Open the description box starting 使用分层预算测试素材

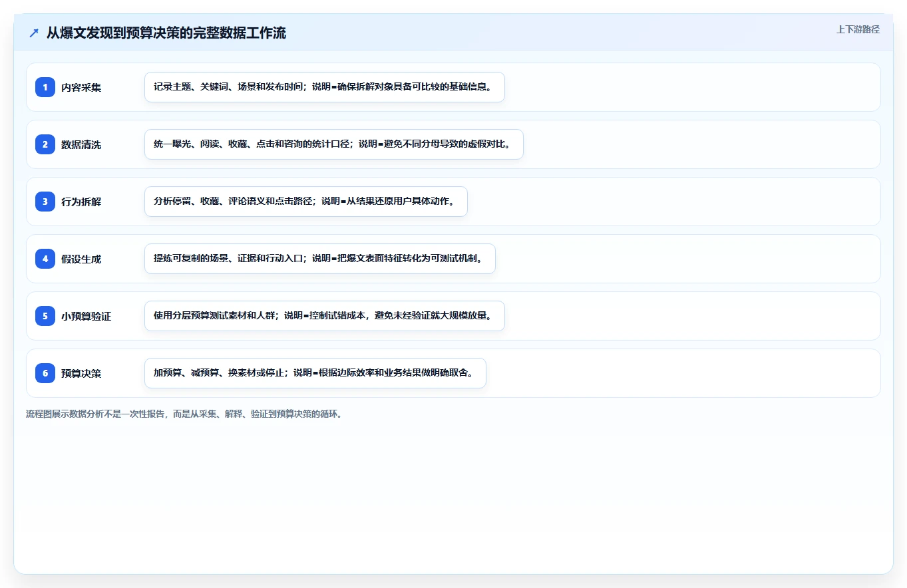(x=325, y=316)
